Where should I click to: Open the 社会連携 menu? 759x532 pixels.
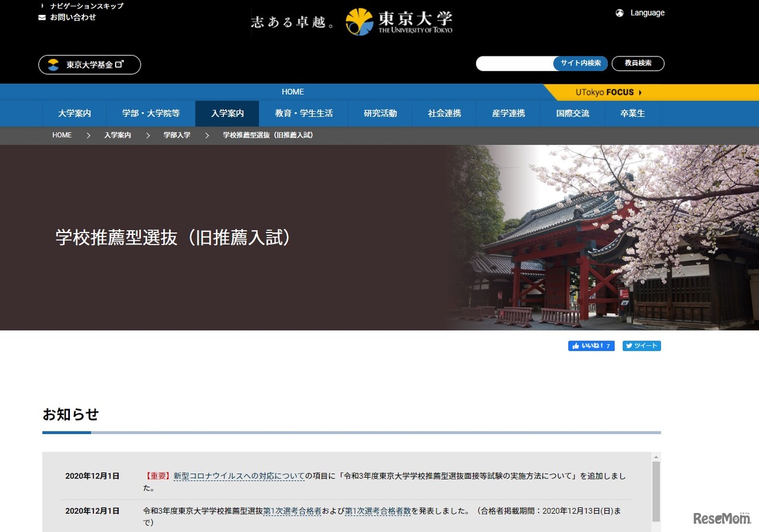[x=445, y=113]
